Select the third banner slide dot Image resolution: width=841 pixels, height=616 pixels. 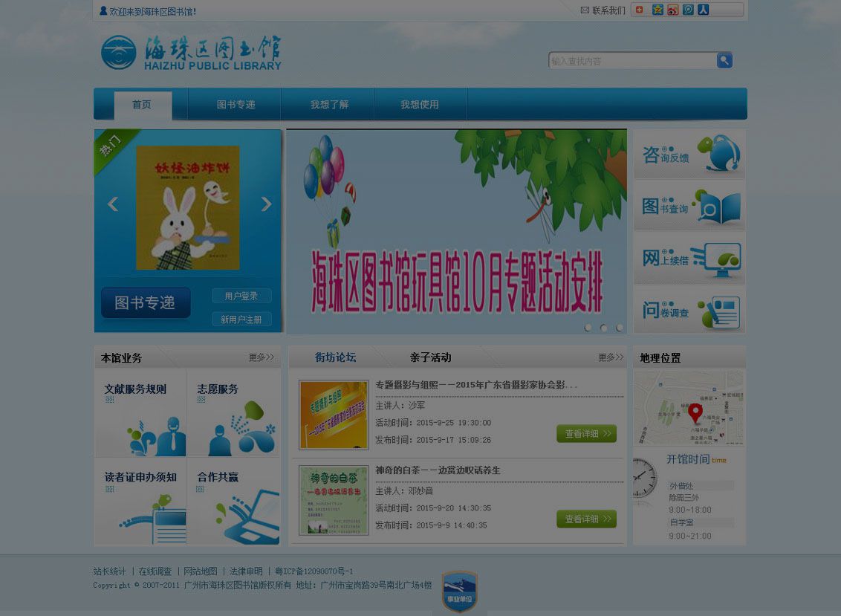(620, 327)
